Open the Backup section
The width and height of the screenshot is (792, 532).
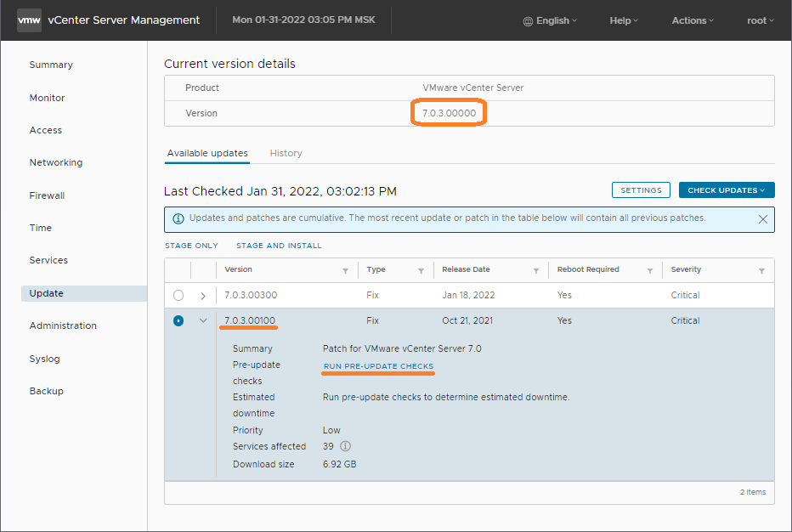(47, 391)
